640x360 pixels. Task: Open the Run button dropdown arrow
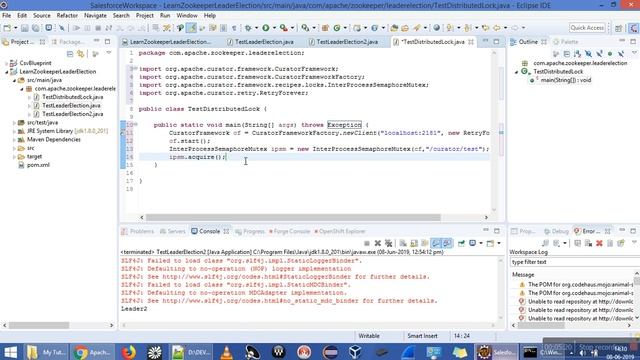(x=274, y=28)
